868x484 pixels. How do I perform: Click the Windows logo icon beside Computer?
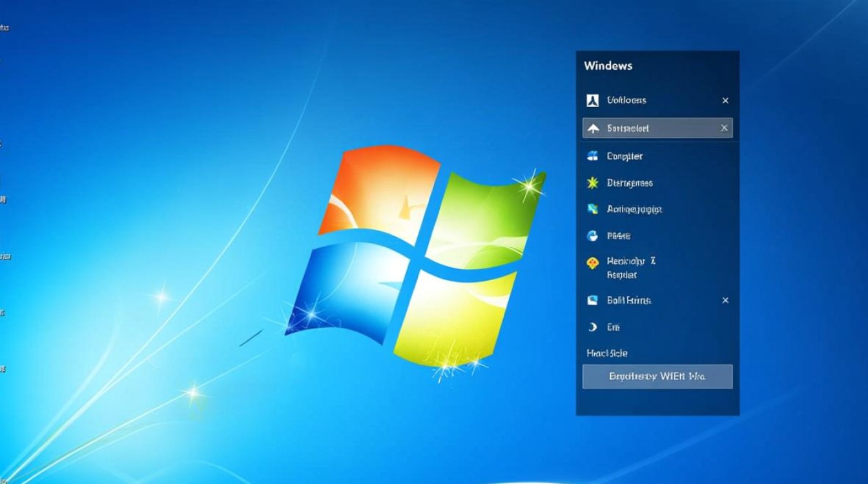(x=592, y=156)
